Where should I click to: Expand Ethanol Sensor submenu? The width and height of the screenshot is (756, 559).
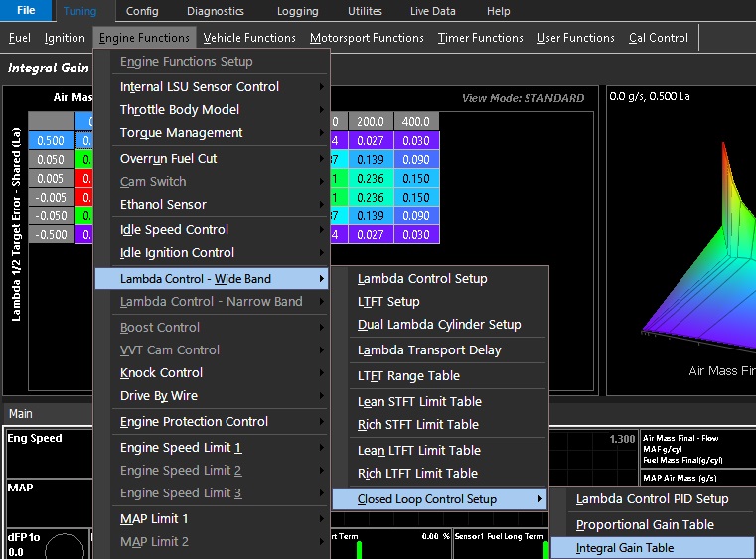coord(213,205)
